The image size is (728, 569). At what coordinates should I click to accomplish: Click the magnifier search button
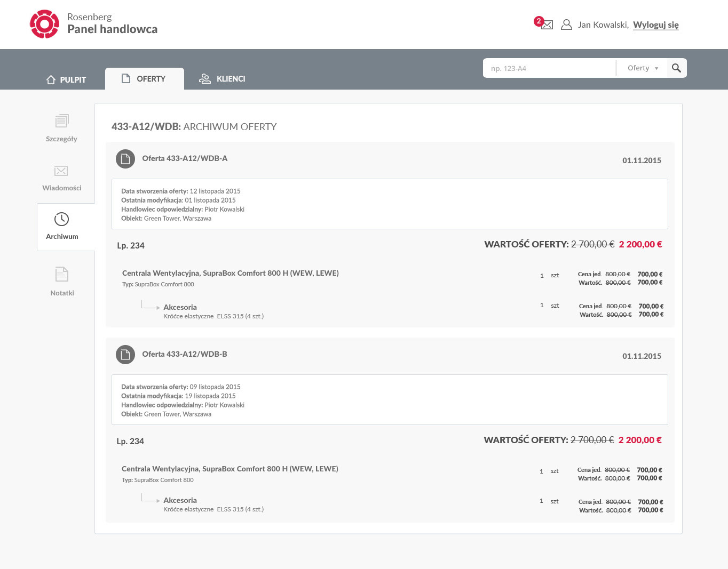point(676,68)
